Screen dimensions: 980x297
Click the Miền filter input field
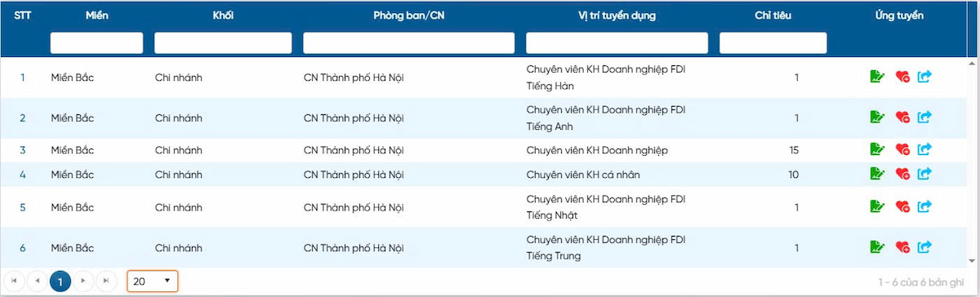point(96,42)
